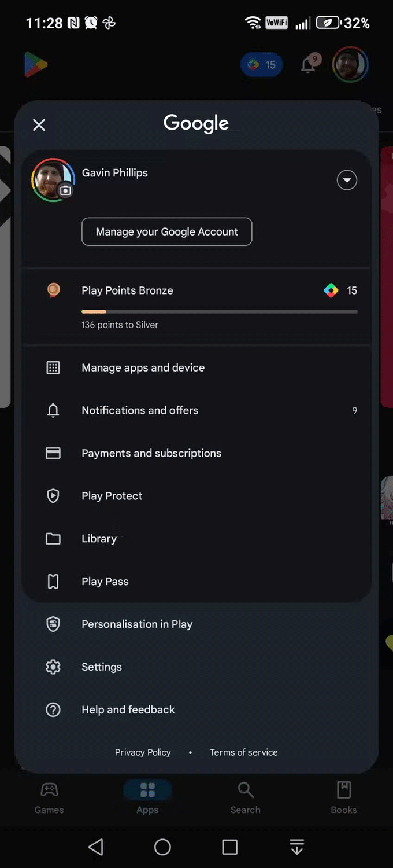
Task: Open the Terms of service link
Action: click(243, 752)
